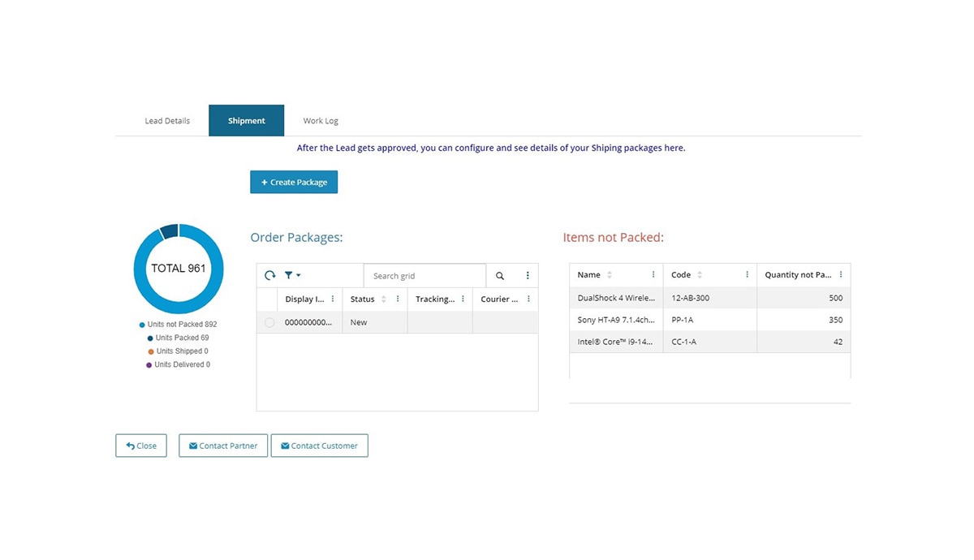Open the Work Log tab
This screenshot has width=974, height=560.
321,121
